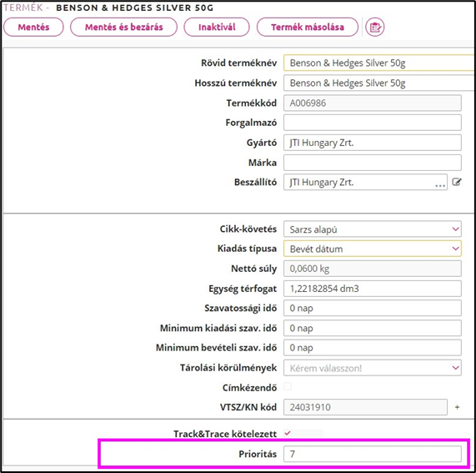This screenshot has width=476, height=473.
Task: Click the Termék másolása button
Action: tap(308, 27)
